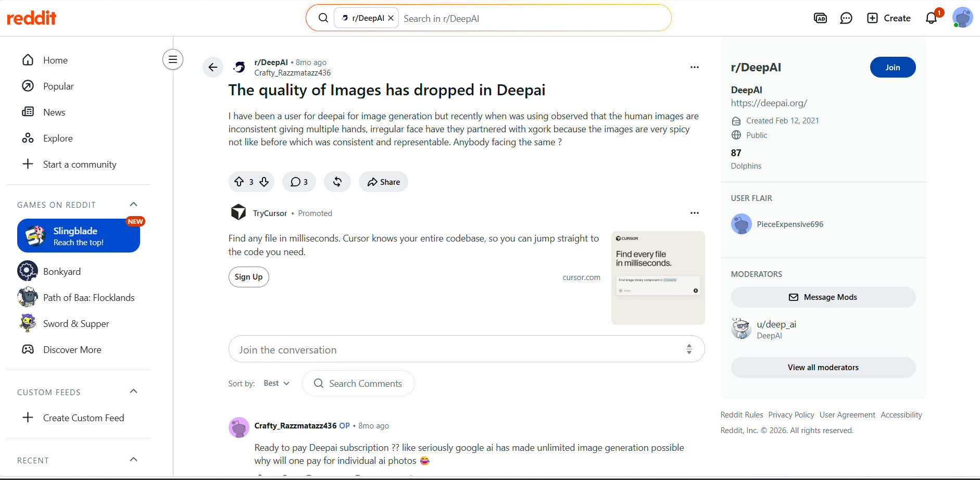Open the User Agreement link

click(x=847, y=415)
